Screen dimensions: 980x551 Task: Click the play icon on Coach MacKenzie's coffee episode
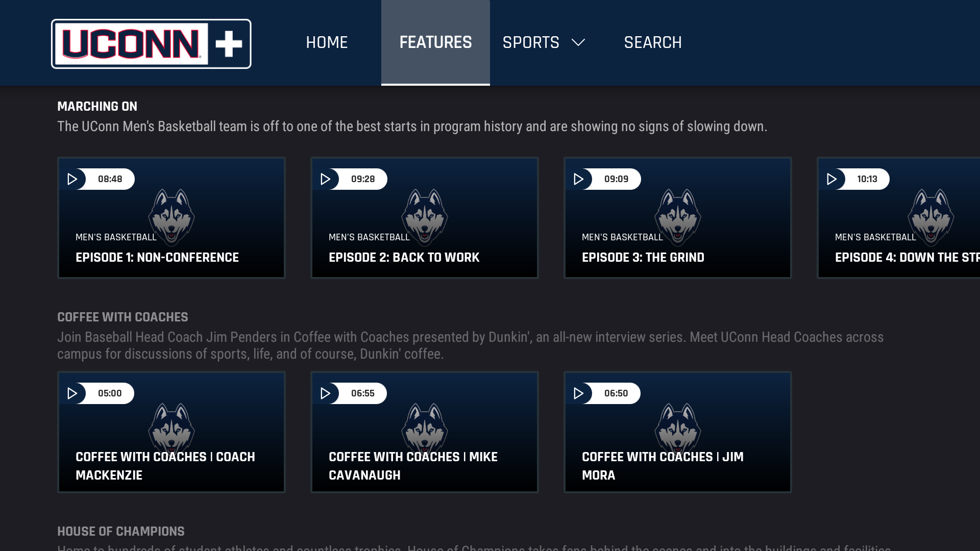click(x=73, y=393)
